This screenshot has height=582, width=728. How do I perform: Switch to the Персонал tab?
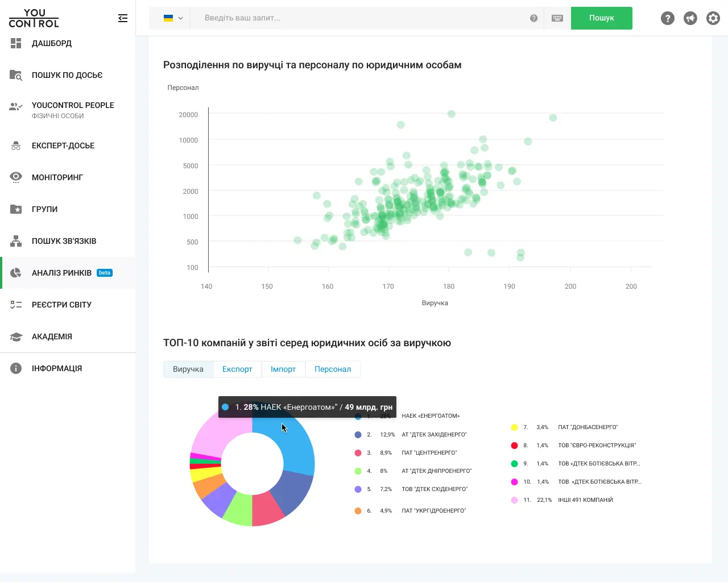[x=333, y=369]
